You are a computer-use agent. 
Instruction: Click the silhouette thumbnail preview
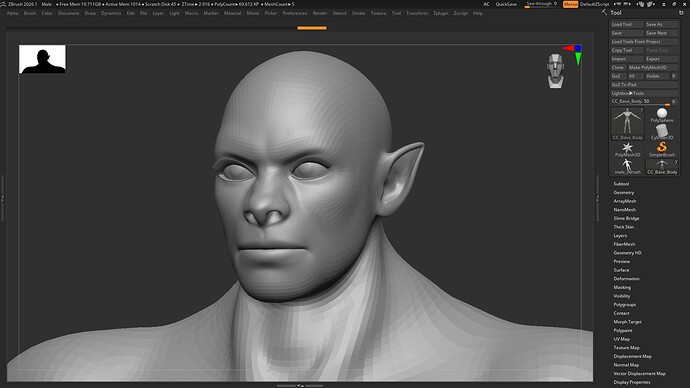[x=42, y=59]
